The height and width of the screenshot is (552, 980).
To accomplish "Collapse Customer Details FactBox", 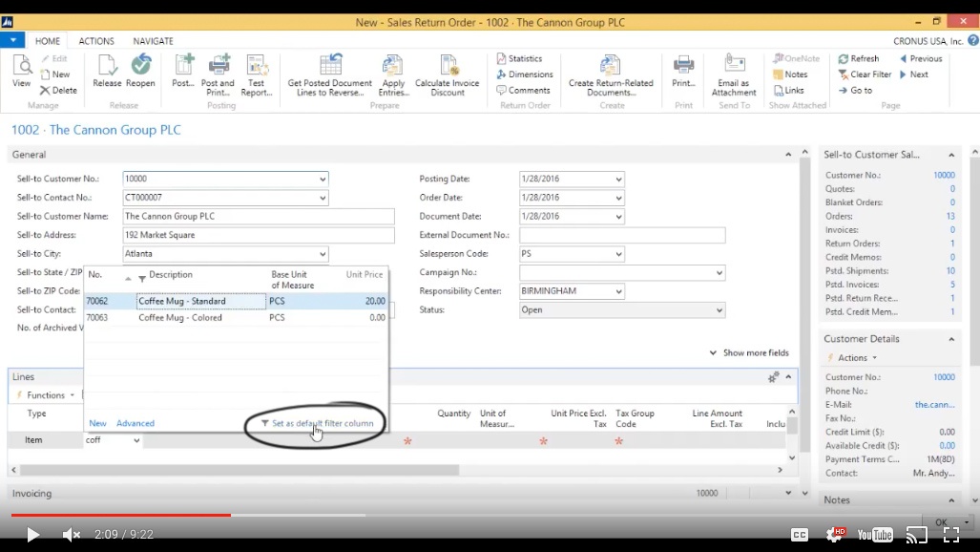I will pyautogui.click(x=951, y=339).
